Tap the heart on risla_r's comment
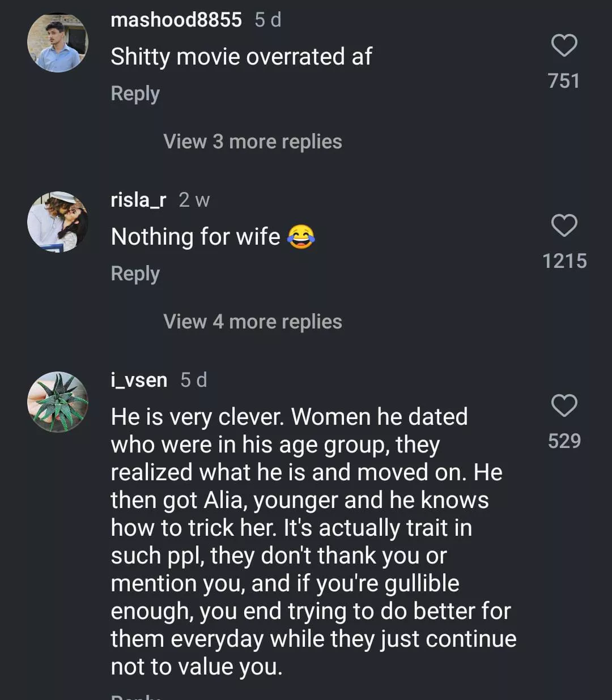This screenshot has width=612, height=700. (564, 225)
